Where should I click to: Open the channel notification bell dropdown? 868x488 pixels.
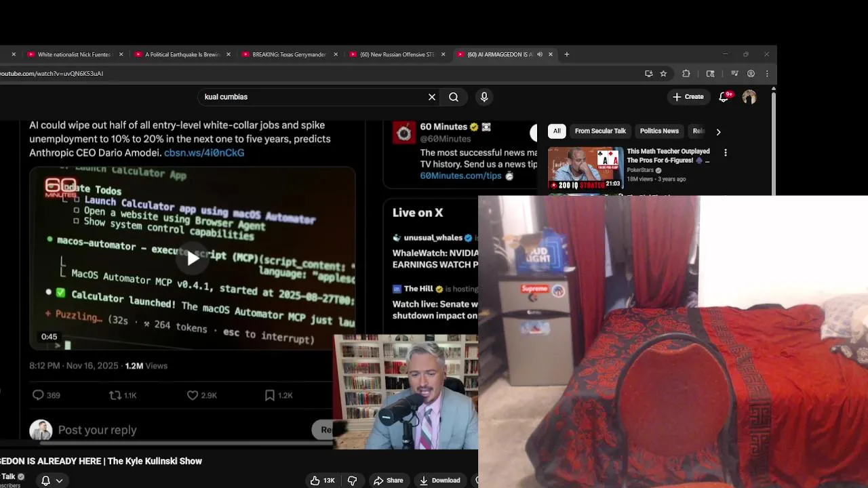pos(52,480)
